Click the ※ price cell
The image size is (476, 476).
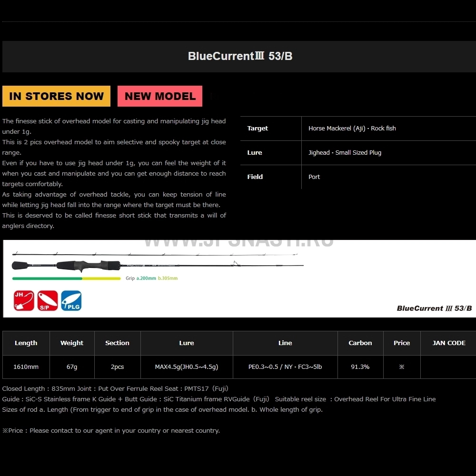coord(402,367)
